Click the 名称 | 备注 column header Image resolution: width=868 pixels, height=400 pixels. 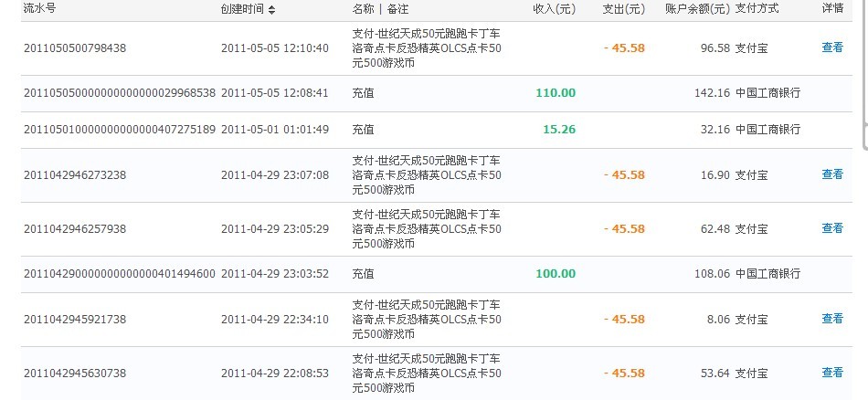pyautogui.click(x=380, y=8)
